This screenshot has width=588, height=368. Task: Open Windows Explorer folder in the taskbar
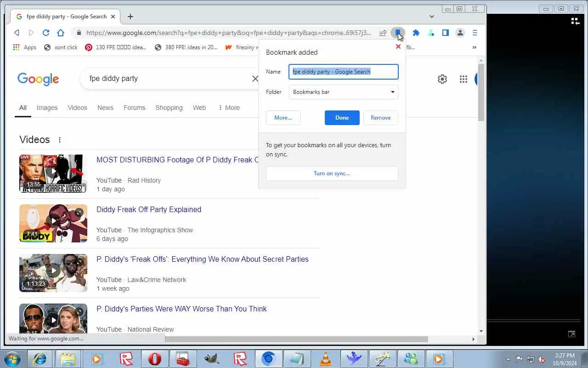tap(68, 359)
